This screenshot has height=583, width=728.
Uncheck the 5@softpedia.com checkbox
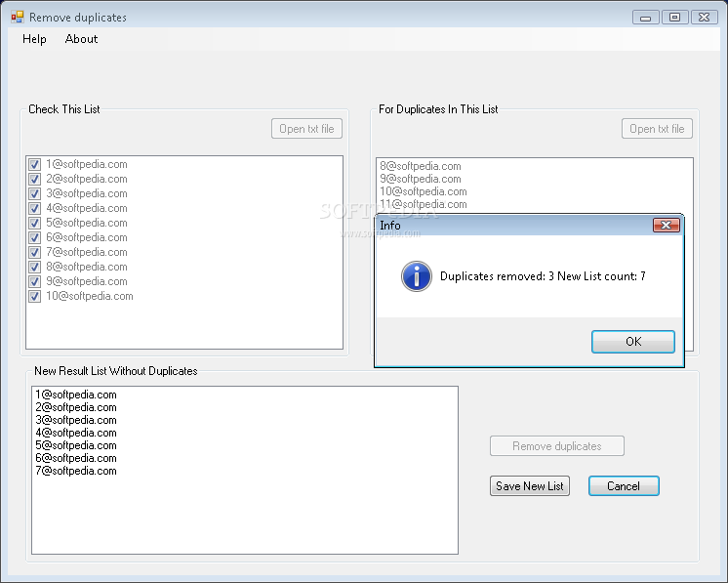click(x=34, y=223)
